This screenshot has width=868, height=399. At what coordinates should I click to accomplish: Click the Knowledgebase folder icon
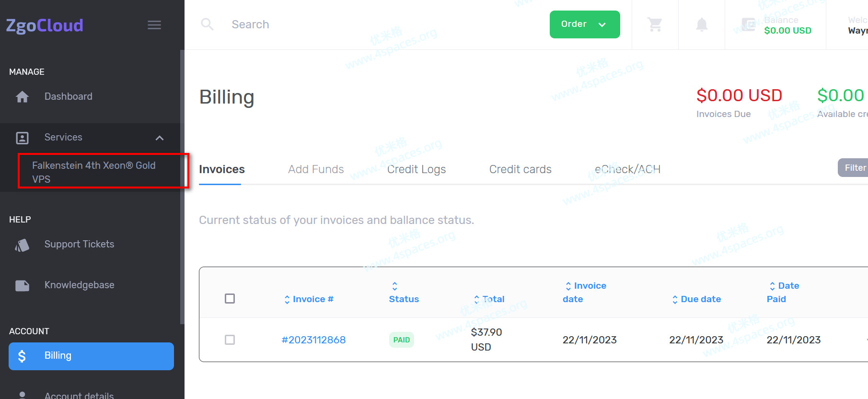coord(22,286)
